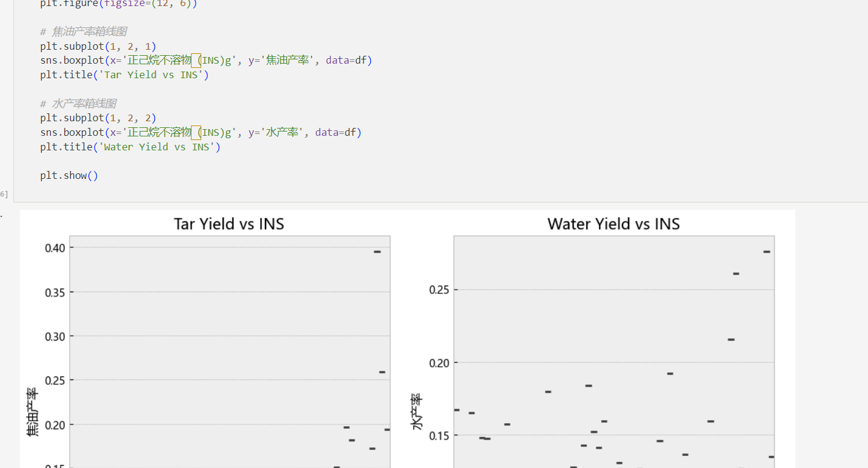Click plt.title('Water Yield vs INS') code line
868x468 pixels.
[x=130, y=147]
